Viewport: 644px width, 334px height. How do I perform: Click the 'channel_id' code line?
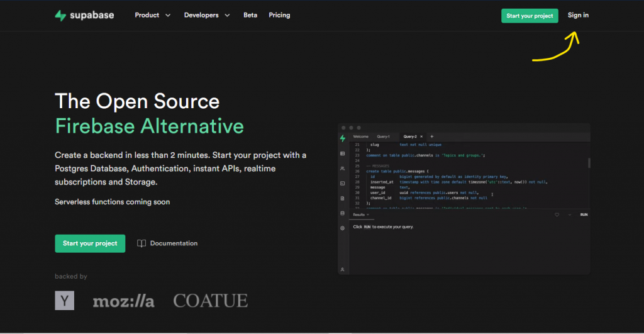428,198
